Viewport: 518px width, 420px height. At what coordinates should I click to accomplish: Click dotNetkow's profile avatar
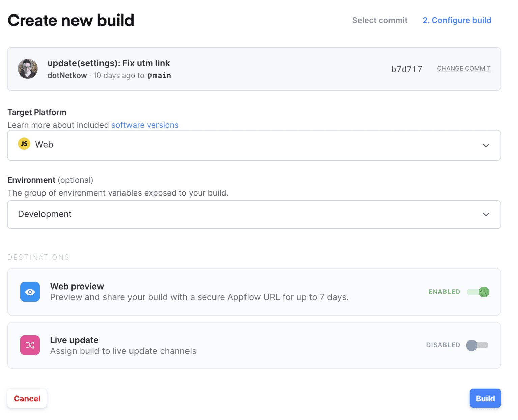point(28,68)
